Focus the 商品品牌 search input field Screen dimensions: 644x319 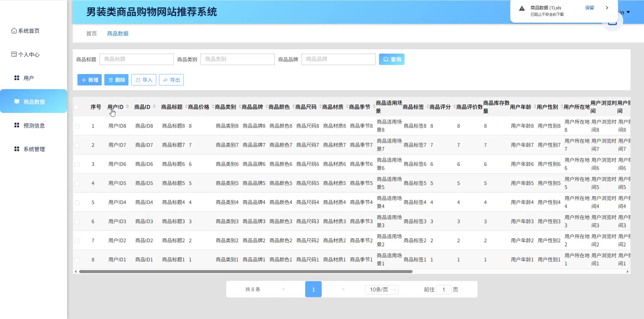(x=338, y=59)
